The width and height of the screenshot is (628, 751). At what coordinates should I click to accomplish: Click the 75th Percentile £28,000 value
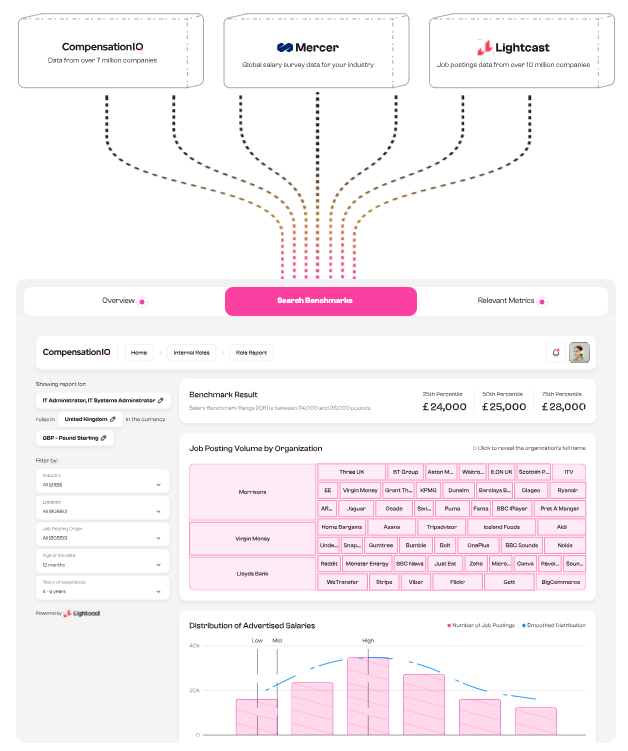563,407
